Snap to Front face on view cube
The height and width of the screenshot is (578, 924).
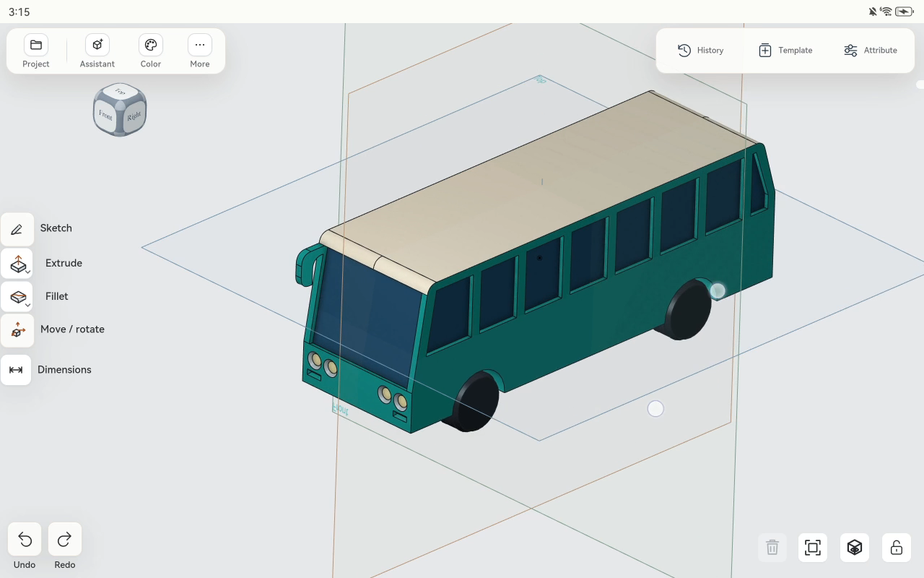tap(106, 116)
